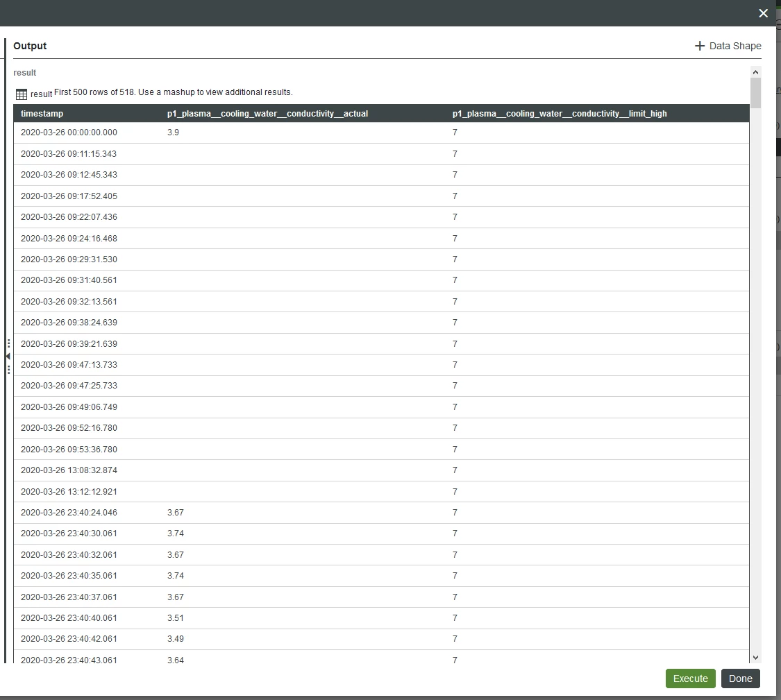781x700 pixels.
Task: Select timestamp 2020-03-26 13:12:12.921
Action: (x=69, y=492)
